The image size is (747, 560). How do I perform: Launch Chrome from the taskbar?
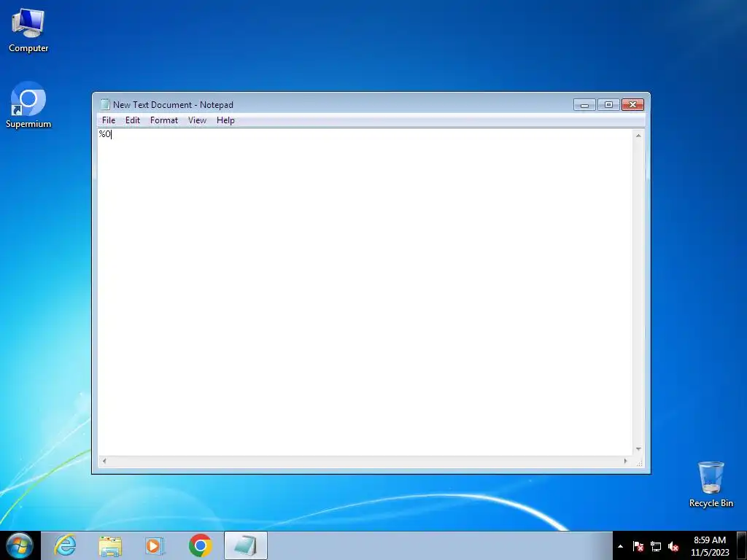click(x=200, y=545)
